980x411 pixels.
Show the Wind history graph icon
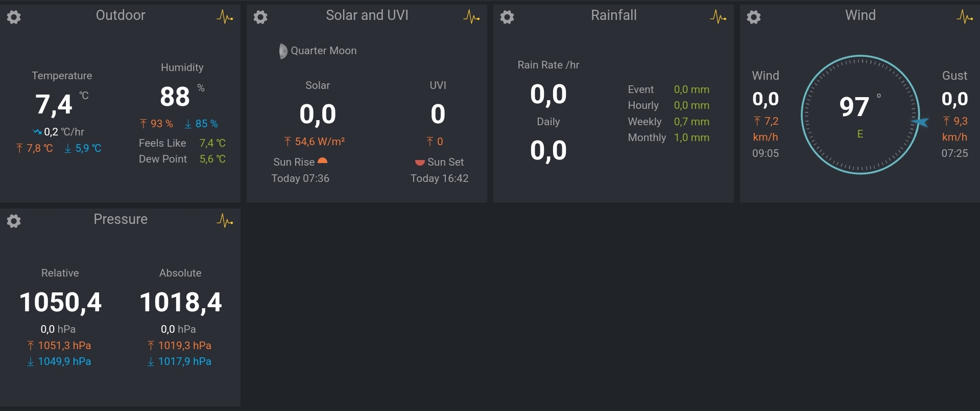(965, 17)
